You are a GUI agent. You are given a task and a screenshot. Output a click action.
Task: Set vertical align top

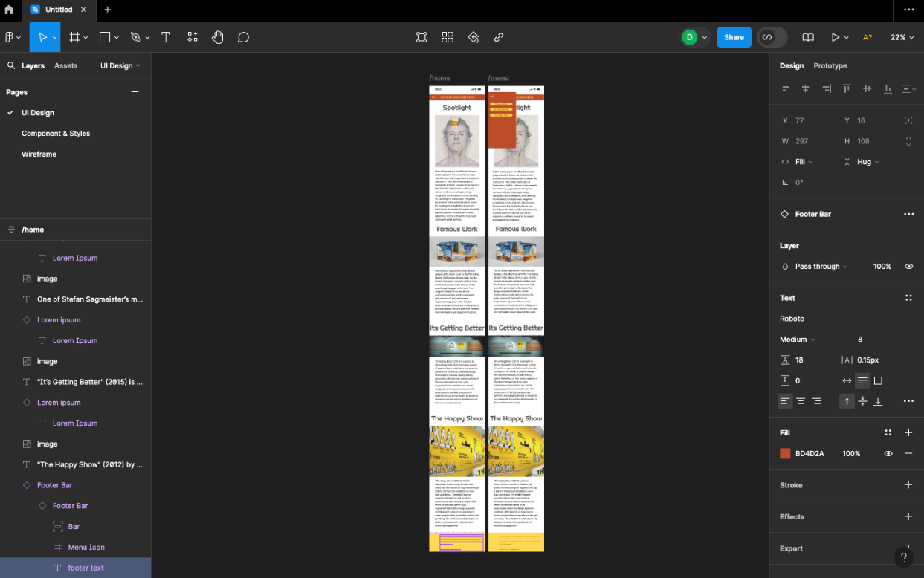[847, 401]
